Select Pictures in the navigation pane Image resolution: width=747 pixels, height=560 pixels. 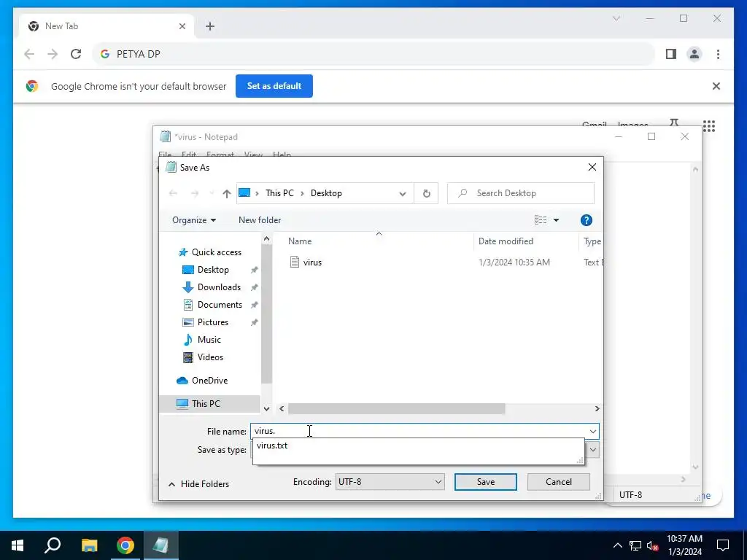click(212, 322)
